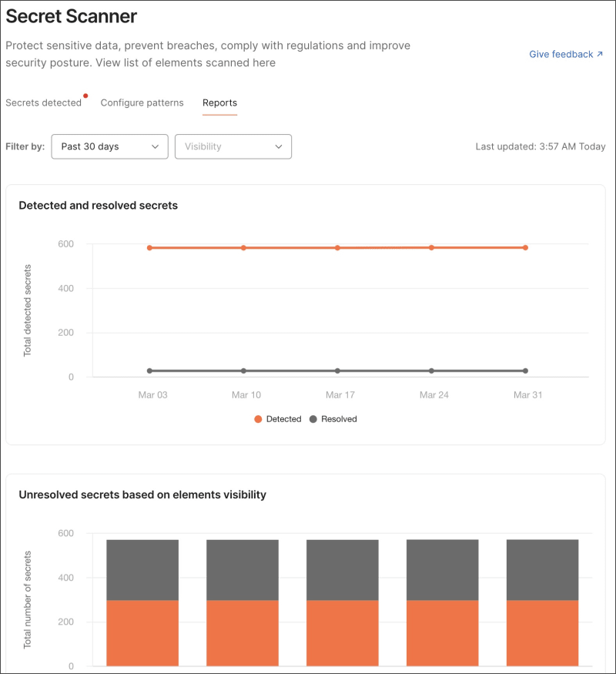This screenshot has height=674, width=616.
Task: Switch to the Secrets detected tab
Action: click(42, 102)
